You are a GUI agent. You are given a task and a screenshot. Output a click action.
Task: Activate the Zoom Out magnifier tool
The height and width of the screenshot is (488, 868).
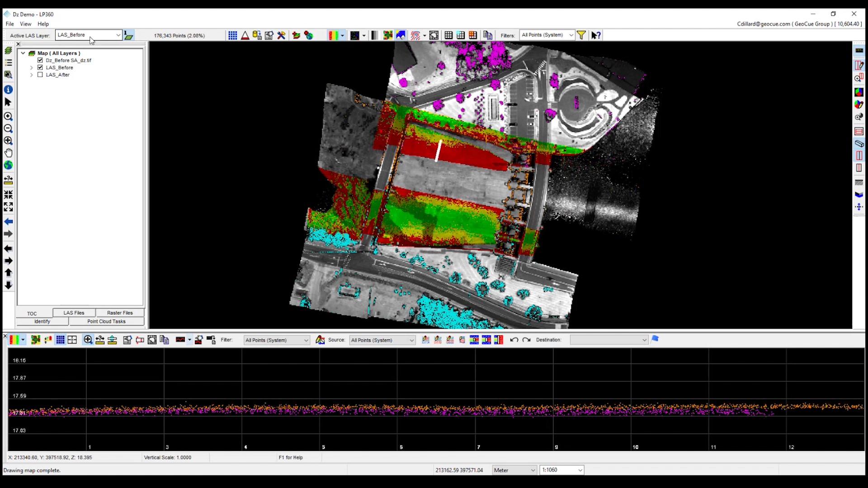pyautogui.click(x=8, y=129)
